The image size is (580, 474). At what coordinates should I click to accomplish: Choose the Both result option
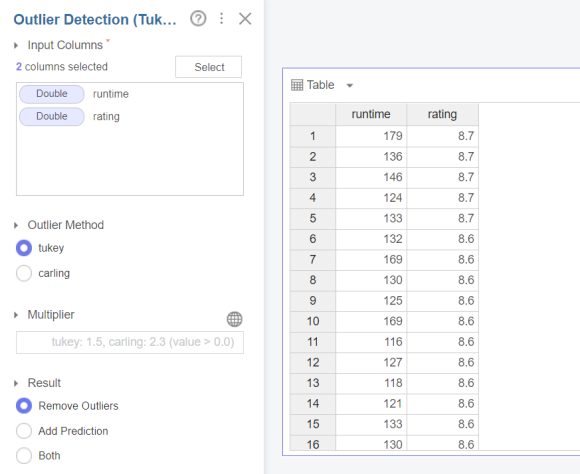tap(24, 455)
